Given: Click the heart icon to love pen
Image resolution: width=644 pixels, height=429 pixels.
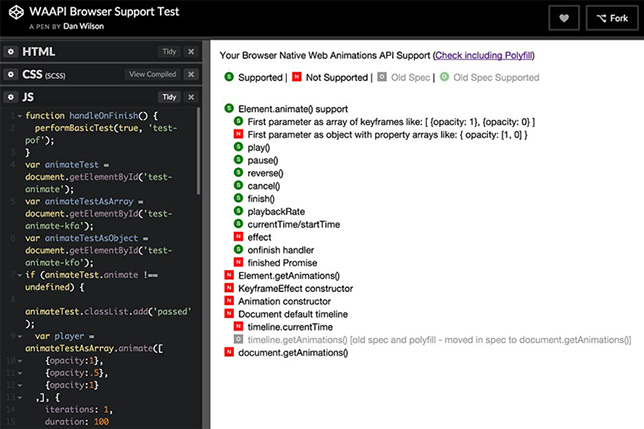Looking at the screenshot, I should click(564, 18).
